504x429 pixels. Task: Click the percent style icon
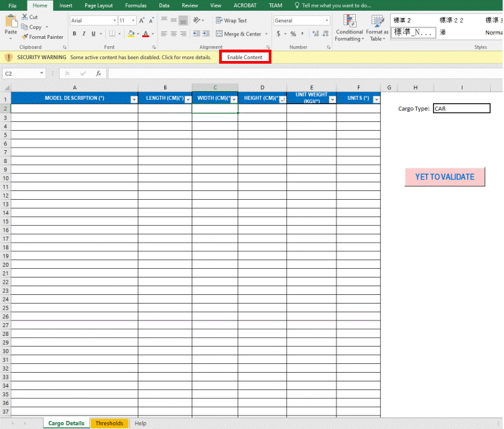[293, 34]
